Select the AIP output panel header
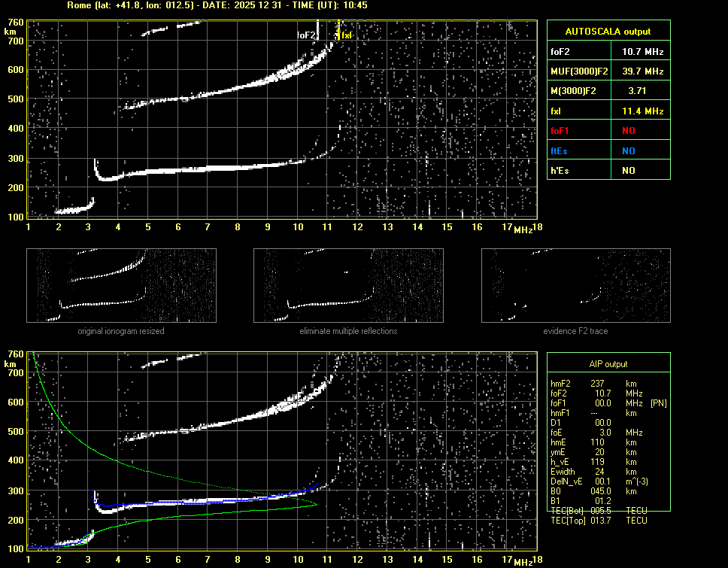728x568 pixels. click(x=608, y=364)
